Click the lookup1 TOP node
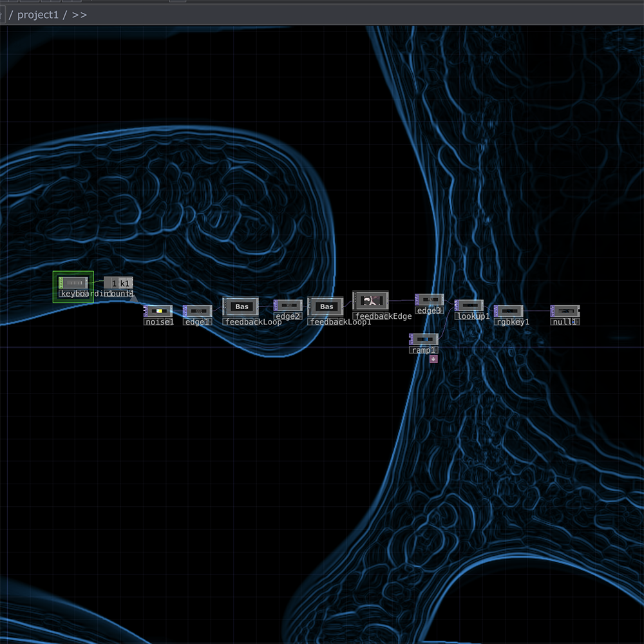644x644 pixels. coord(470,305)
